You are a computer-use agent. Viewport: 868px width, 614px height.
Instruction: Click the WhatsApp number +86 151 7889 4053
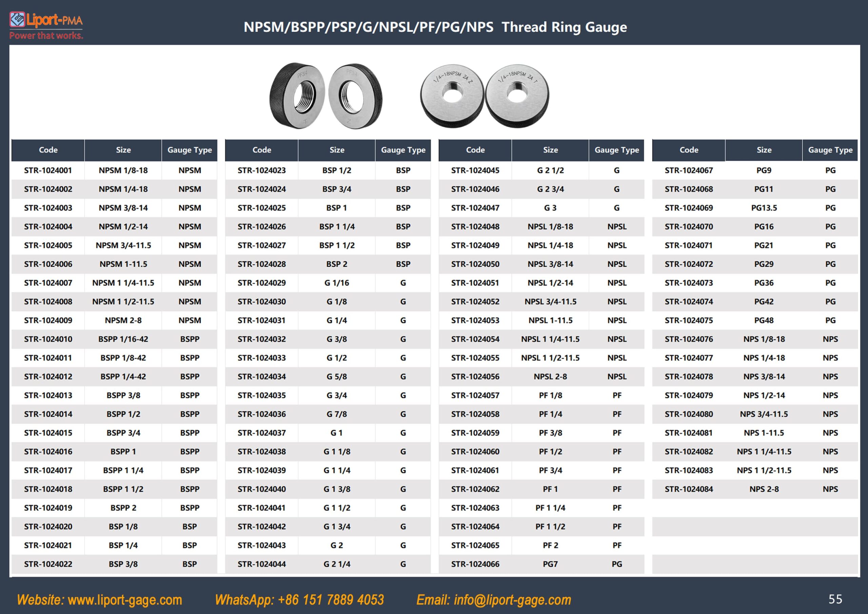(331, 600)
